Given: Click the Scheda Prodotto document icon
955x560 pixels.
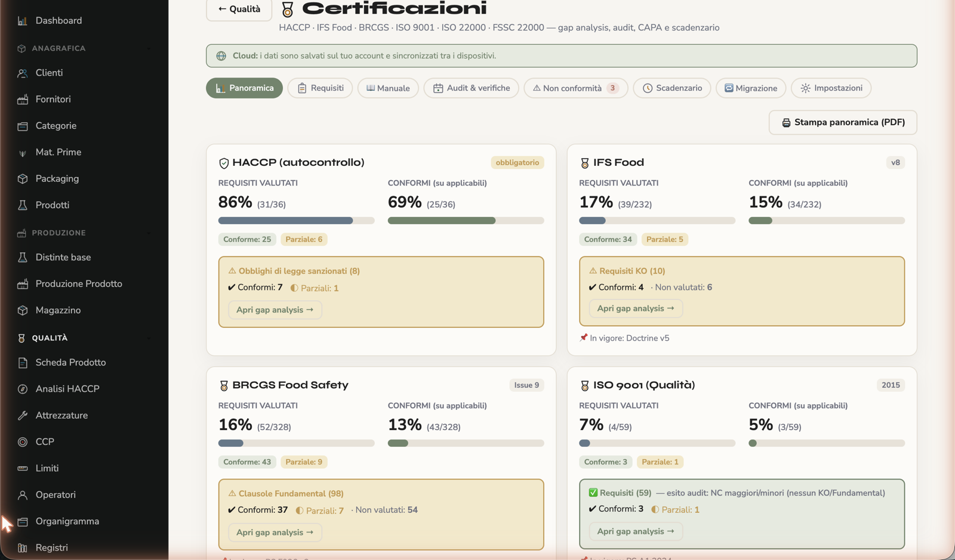Looking at the screenshot, I should (22, 363).
